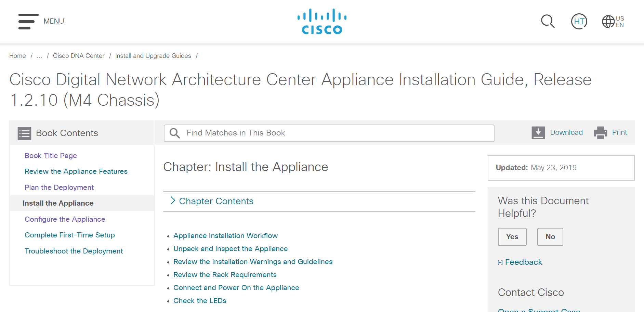Image resolution: width=644 pixels, height=312 pixels.
Task: Open Configure the Appliance chapter
Action: tap(65, 219)
